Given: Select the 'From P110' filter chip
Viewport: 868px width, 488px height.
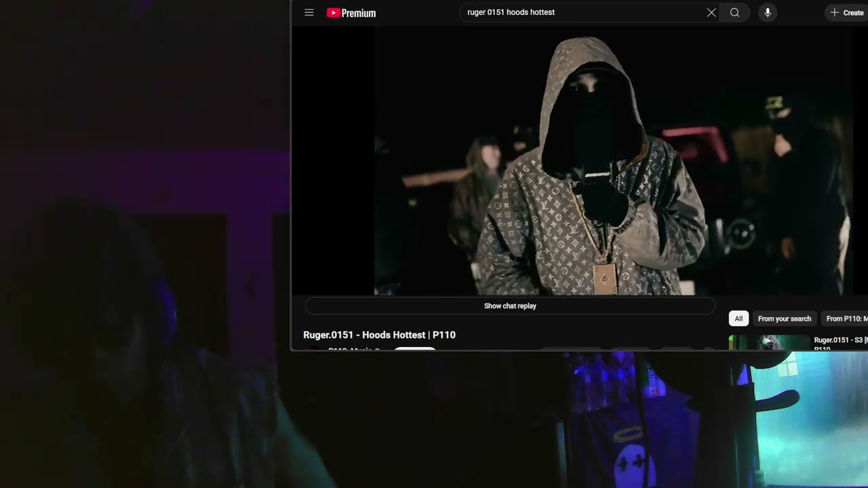Looking at the screenshot, I should click(844, 319).
